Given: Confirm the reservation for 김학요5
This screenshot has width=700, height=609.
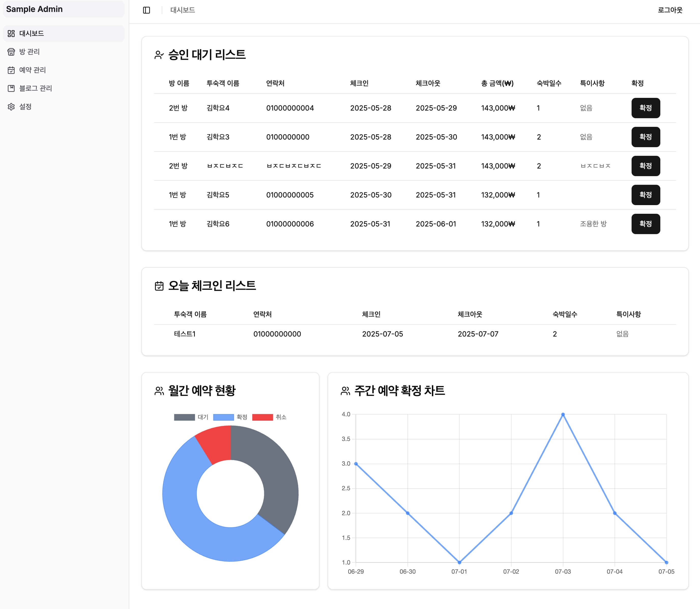Looking at the screenshot, I should click(646, 195).
